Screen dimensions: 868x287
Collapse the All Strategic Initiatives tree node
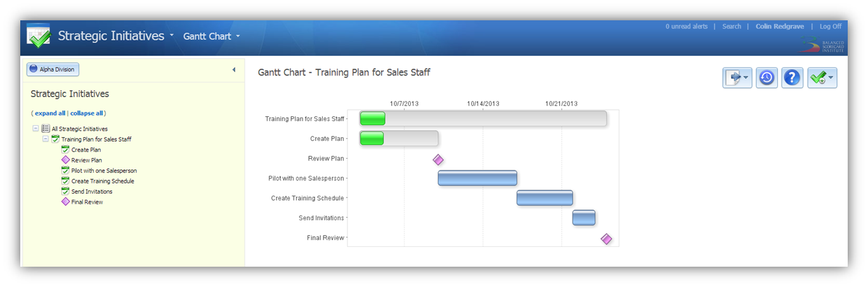(36, 128)
